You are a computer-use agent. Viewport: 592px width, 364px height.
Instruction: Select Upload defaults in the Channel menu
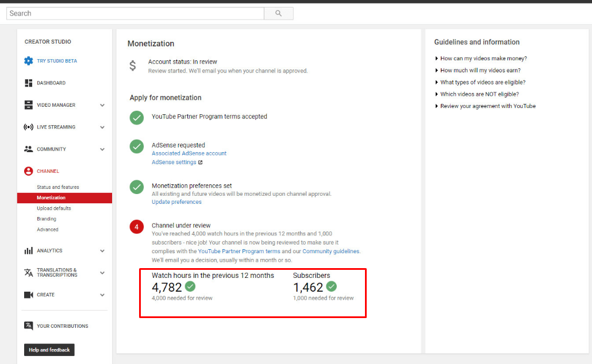click(54, 208)
